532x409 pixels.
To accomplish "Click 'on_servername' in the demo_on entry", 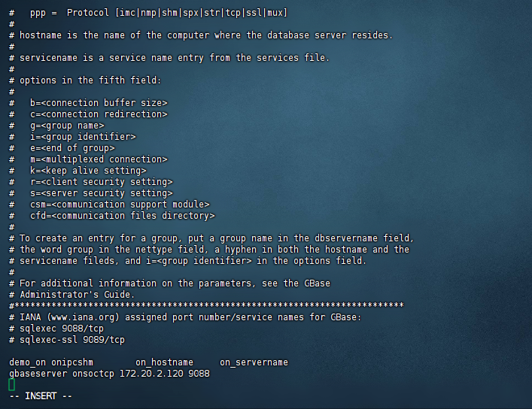I will [254, 362].
